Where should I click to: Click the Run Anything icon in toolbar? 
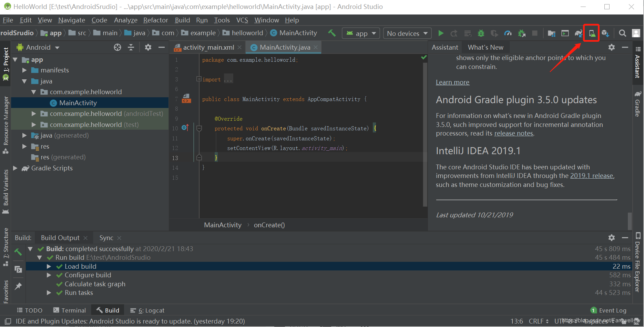coord(565,33)
